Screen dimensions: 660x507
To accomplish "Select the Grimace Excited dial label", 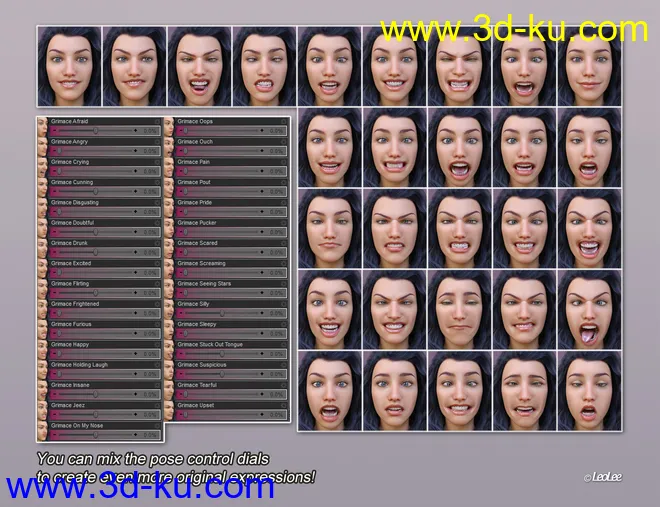I will point(71,264).
